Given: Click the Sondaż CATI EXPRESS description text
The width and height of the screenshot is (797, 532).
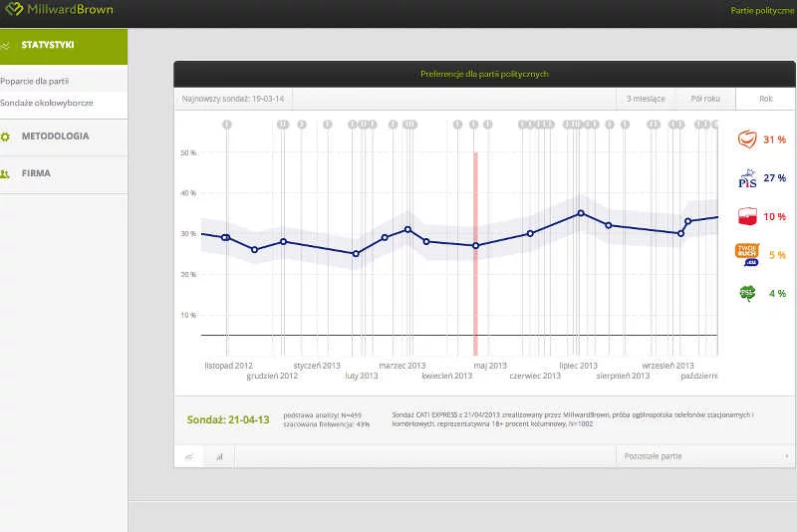Looking at the screenshot, I should 572,419.
